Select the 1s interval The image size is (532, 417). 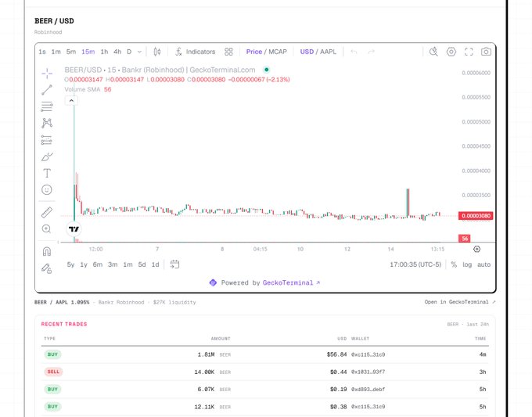[x=42, y=52]
